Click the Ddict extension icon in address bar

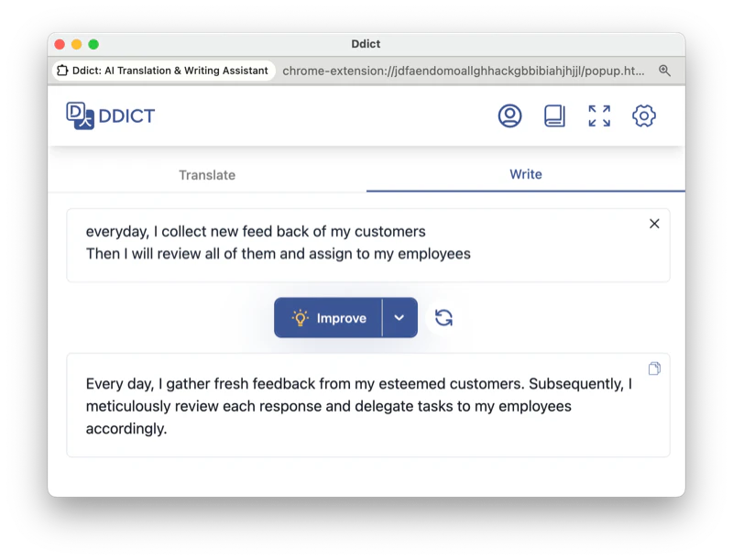(x=62, y=70)
